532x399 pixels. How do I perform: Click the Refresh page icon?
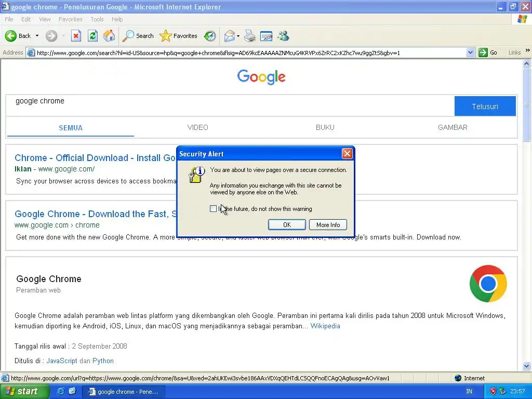click(x=92, y=36)
